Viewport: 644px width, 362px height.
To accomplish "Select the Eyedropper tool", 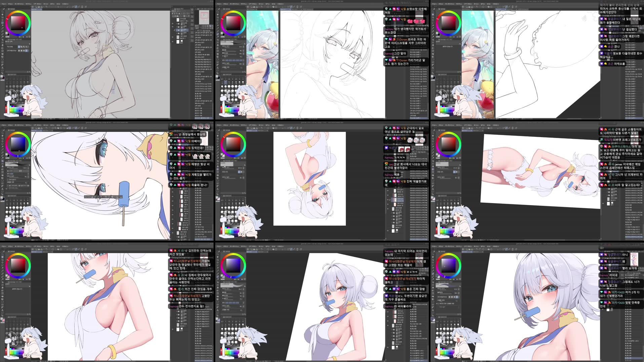I will click(x=2, y=28).
